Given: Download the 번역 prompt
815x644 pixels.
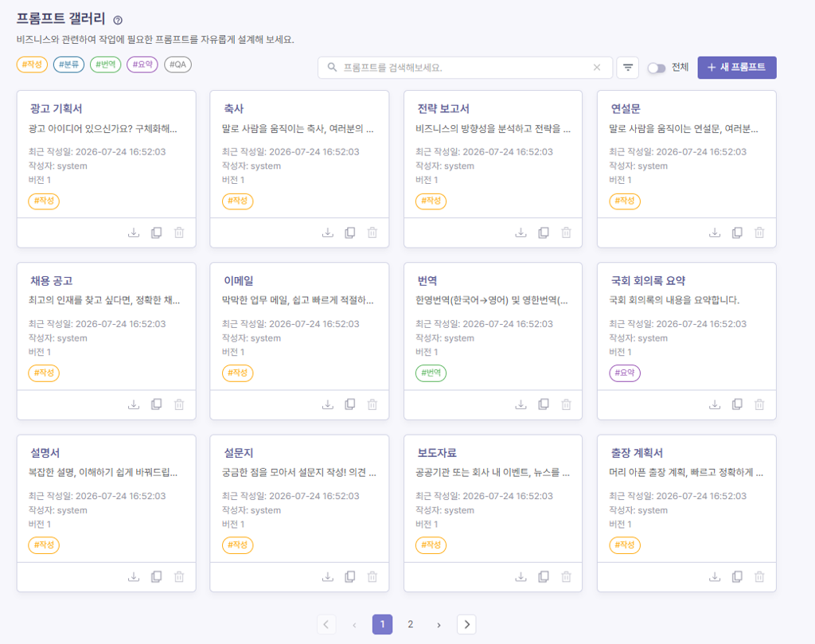Looking at the screenshot, I should [x=521, y=404].
